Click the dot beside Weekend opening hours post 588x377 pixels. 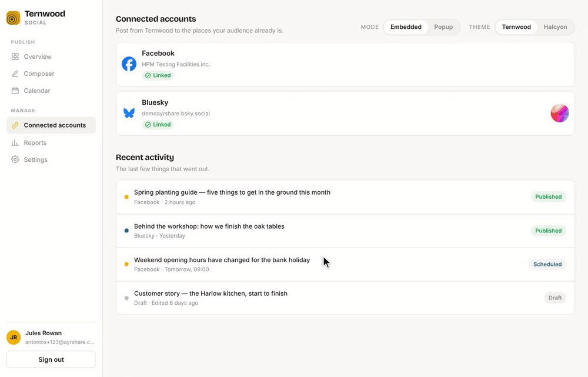pyautogui.click(x=126, y=264)
